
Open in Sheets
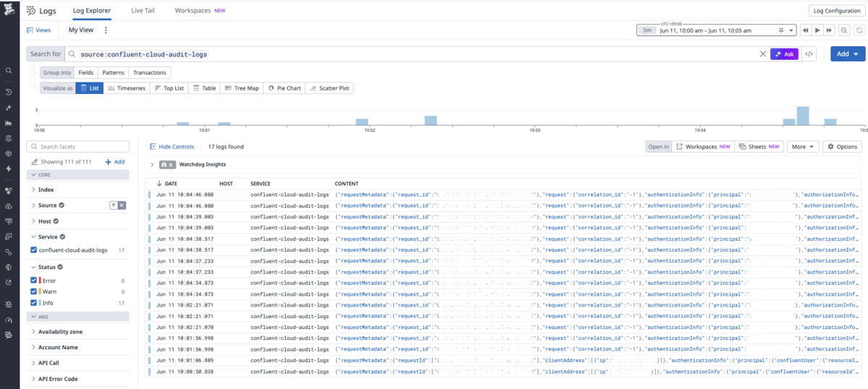tap(760, 147)
